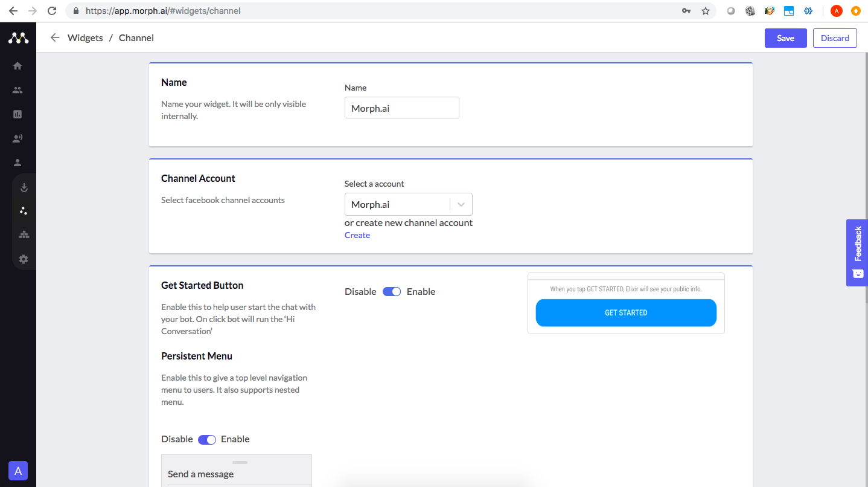
Task: Click the key saved-password icon in the address bar
Action: (x=686, y=11)
